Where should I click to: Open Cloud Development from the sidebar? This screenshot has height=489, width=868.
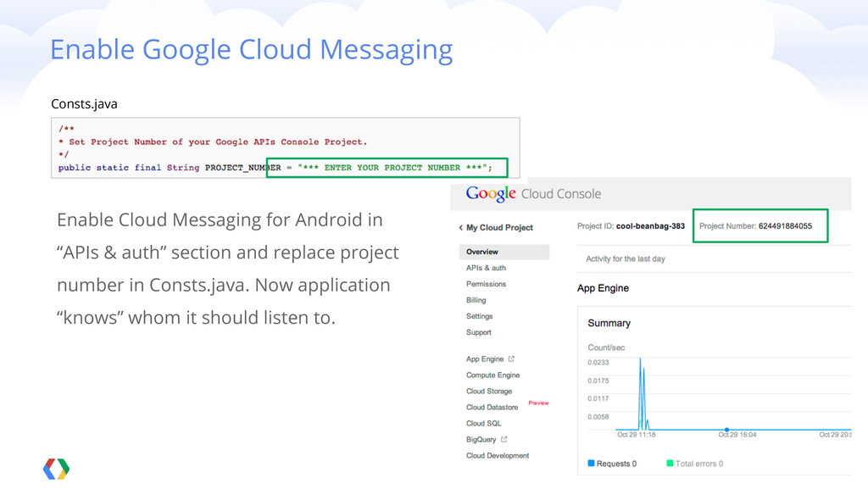point(497,456)
